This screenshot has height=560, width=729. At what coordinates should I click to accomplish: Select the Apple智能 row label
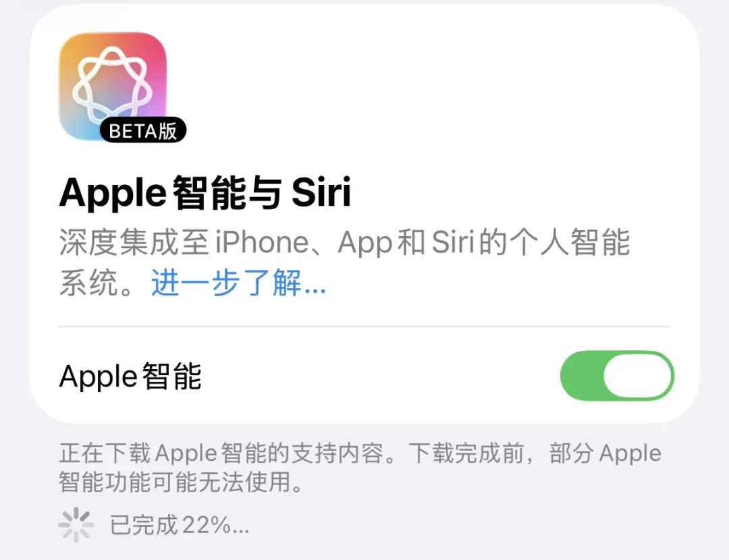coord(131,376)
